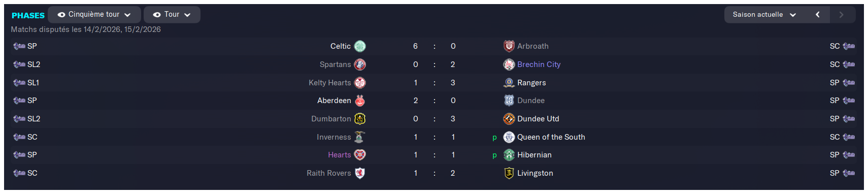868x194 pixels.
Task: Toggle the eye icon on Tour
Action: click(157, 15)
